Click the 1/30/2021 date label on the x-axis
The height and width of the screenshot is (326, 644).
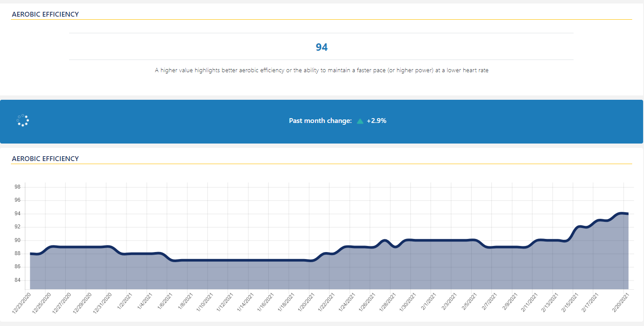pos(408,302)
